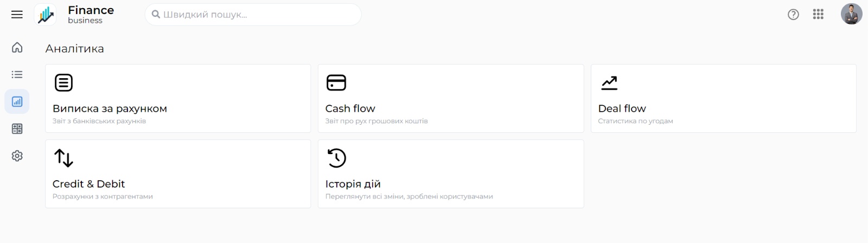
Task: Open the Виписка за рахунком report
Action: [x=178, y=99]
